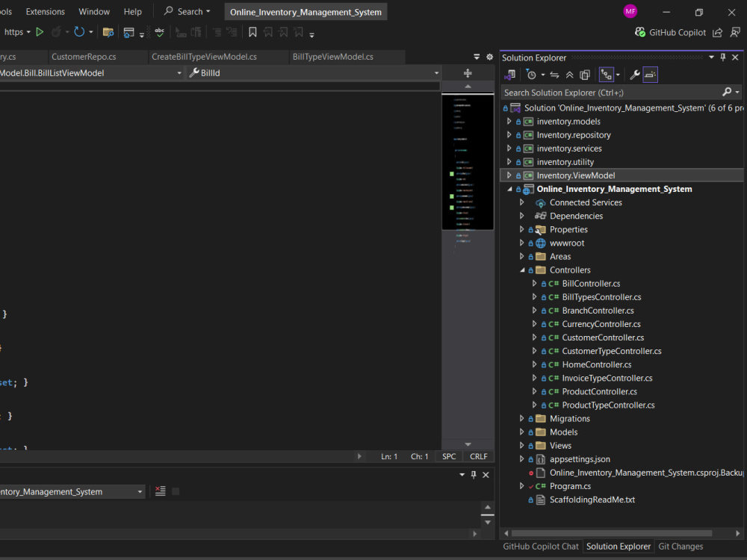Open Solution Explorer window options dropdown

click(x=711, y=57)
